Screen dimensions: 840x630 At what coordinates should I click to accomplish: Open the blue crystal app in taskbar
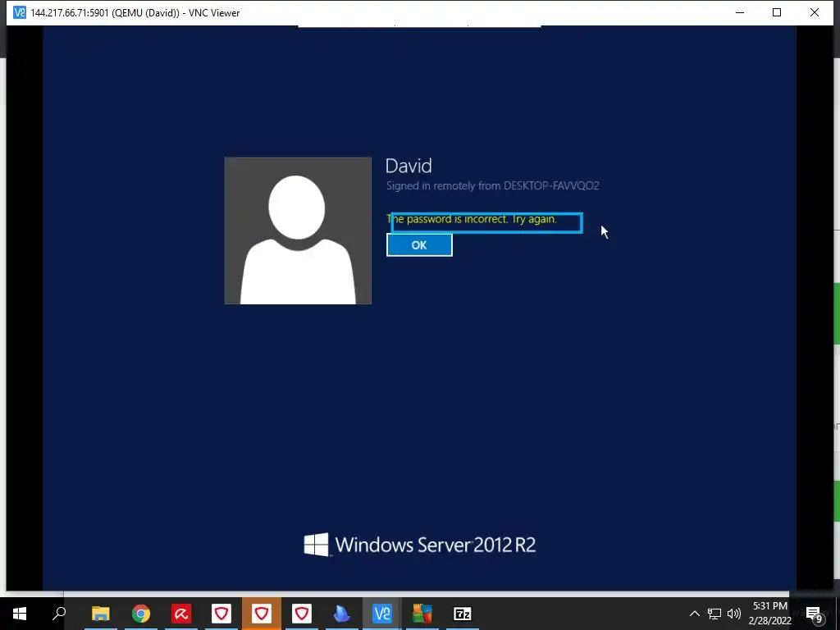click(342, 614)
